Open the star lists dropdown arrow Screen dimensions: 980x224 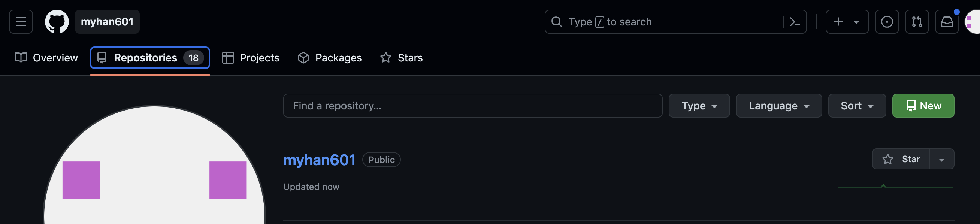click(x=941, y=159)
